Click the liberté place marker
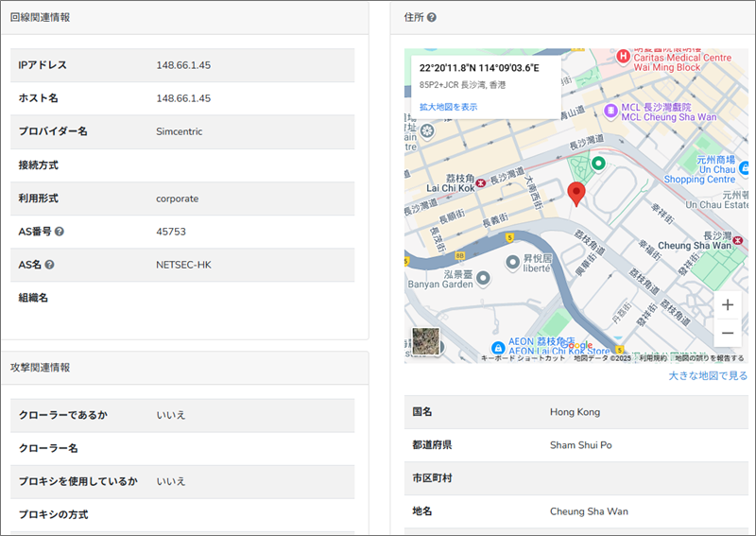This screenshot has height=536, width=756. [512, 262]
